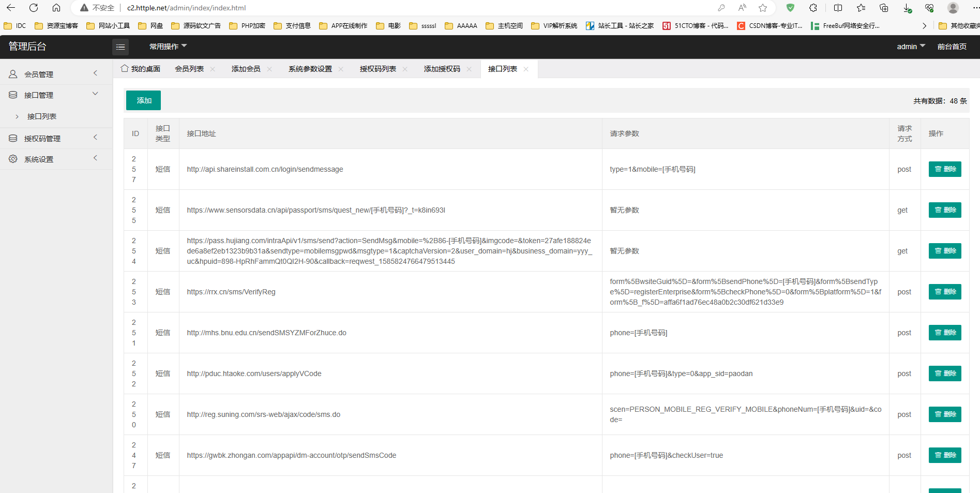This screenshot has width=980, height=493.
Task: Open the 51CTO博客 bookmark
Action: tap(696, 26)
